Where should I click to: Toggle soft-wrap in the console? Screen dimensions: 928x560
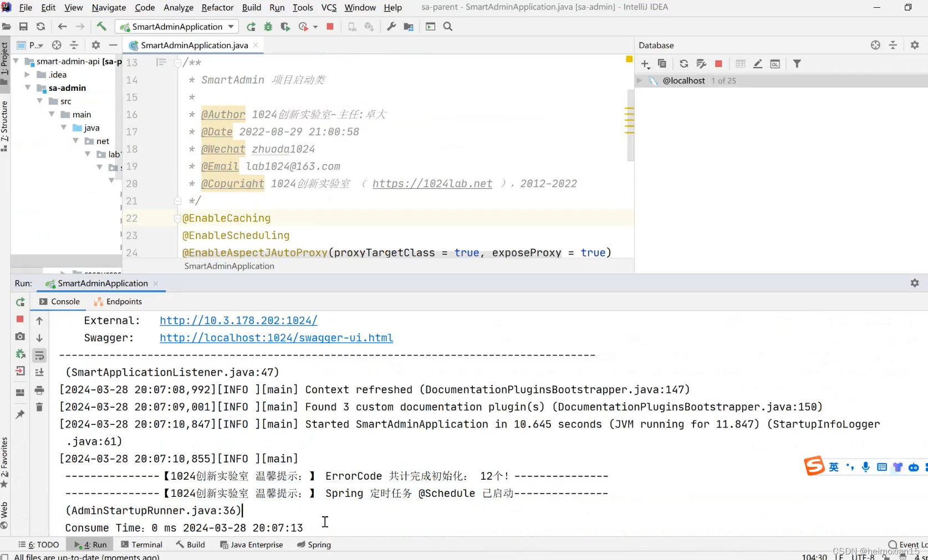tap(39, 356)
